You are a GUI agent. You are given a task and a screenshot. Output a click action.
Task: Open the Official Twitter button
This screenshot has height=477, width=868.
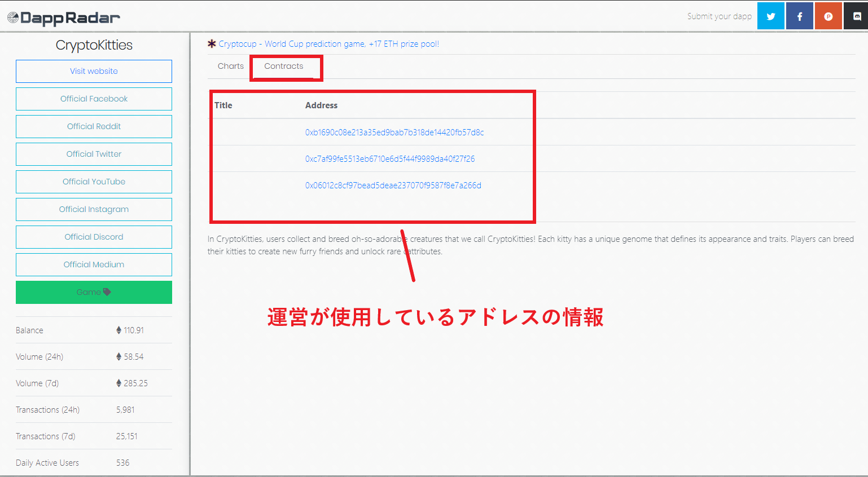click(94, 154)
